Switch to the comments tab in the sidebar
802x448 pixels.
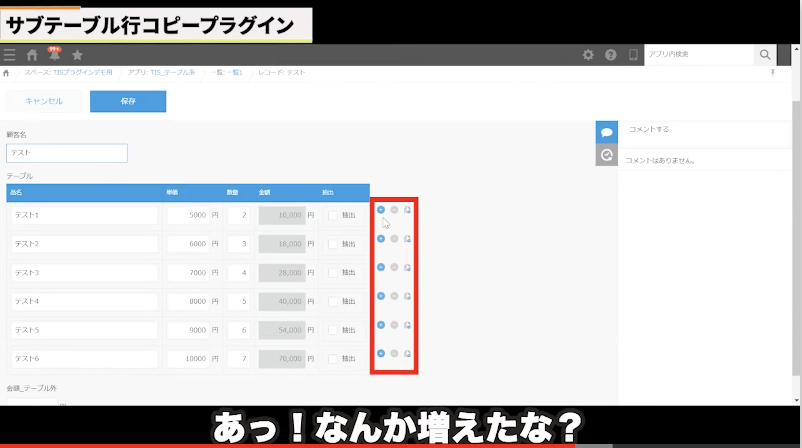pyautogui.click(x=606, y=132)
